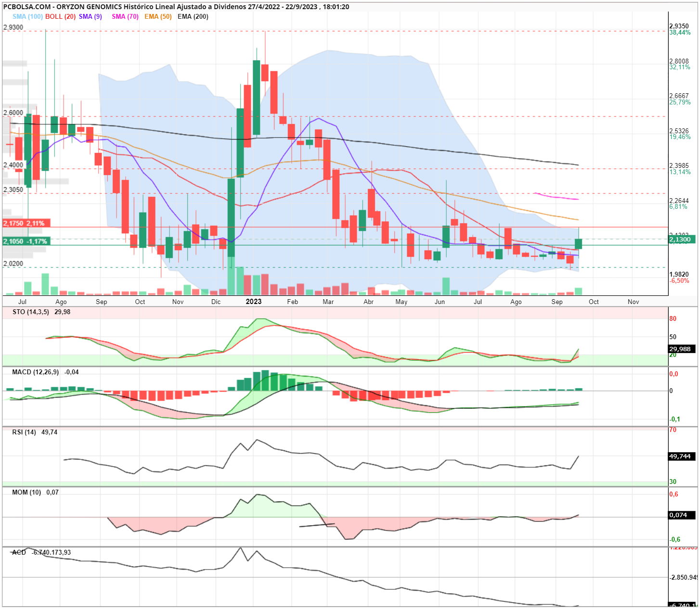
Task: Click the 2,9350 value on right axis
Action: [x=679, y=26]
